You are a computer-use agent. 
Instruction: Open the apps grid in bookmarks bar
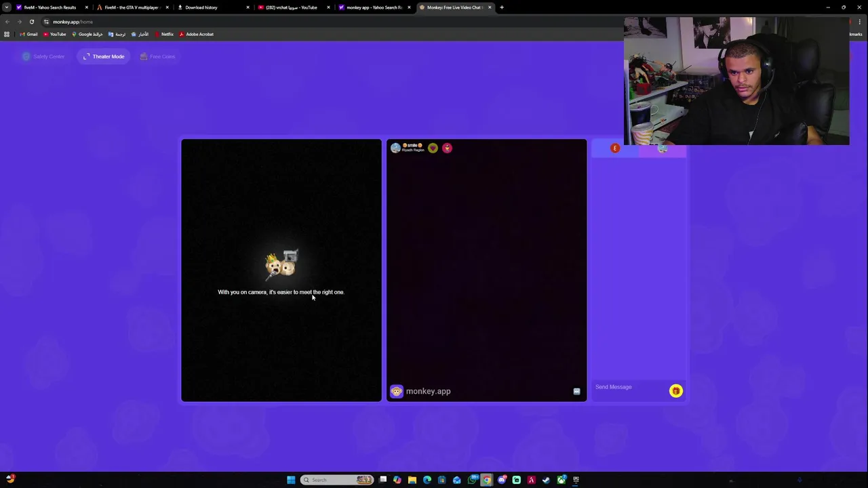(7, 34)
